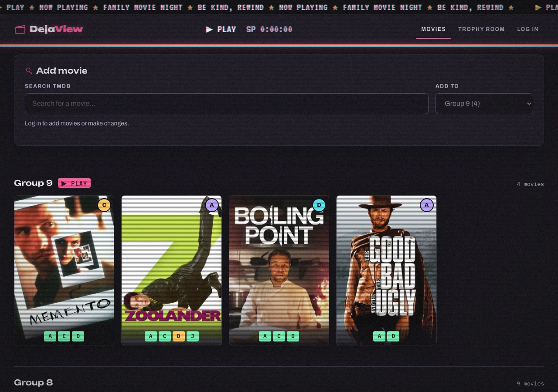Click the ADD TO label
The image size is (558, 392).
pos(447,86)
